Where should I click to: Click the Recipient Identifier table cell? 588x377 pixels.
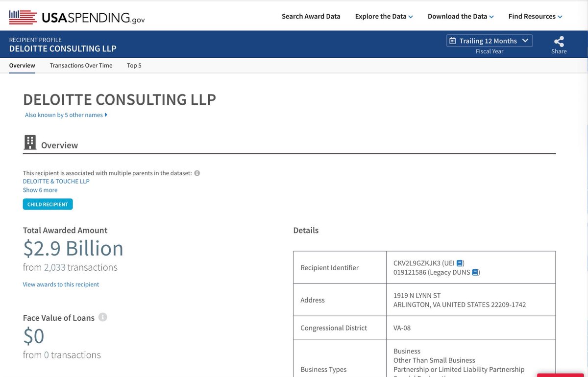[x=340, y=267]
